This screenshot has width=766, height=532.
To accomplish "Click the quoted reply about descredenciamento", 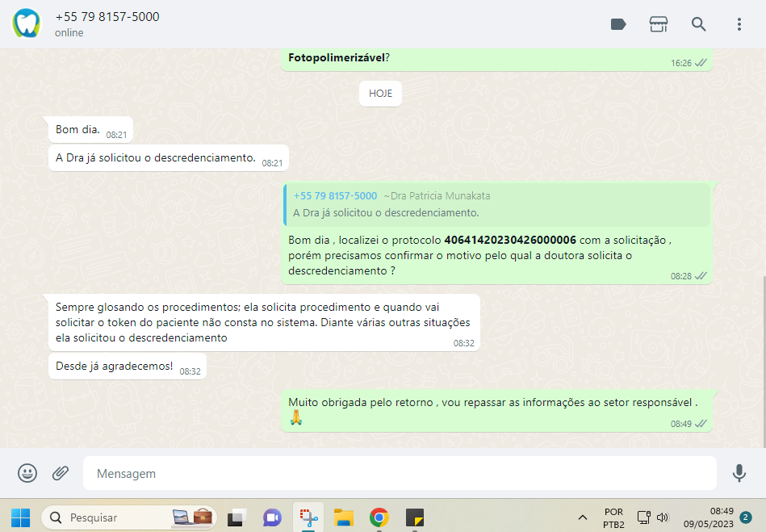I will 497,205.
